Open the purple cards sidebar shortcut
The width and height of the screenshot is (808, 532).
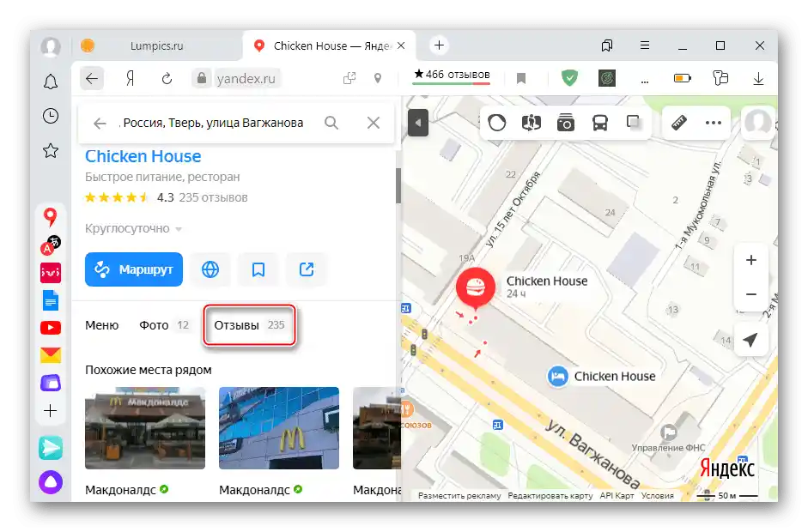coord(51,383)
